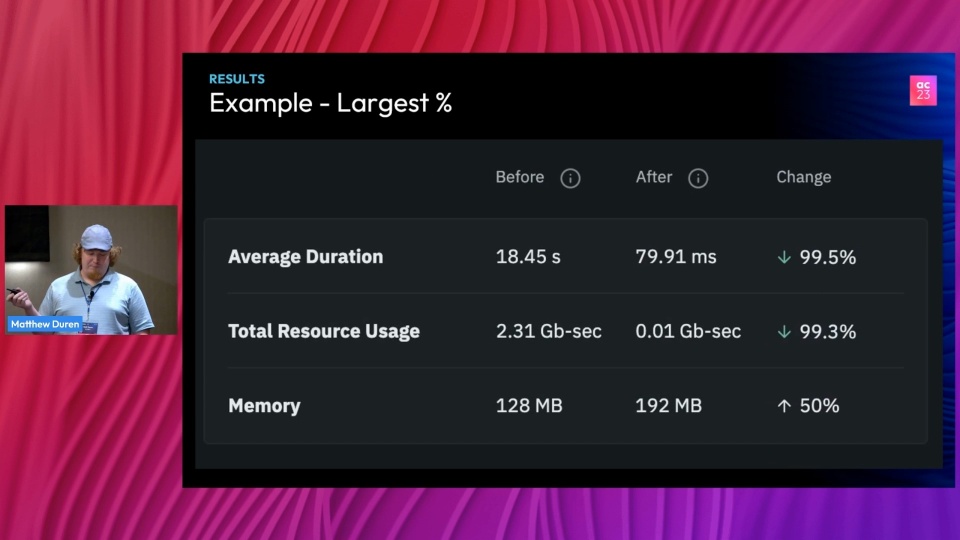Click the info icon next to Before
This screenshot has height=540, width=960.
coord(570,178)
